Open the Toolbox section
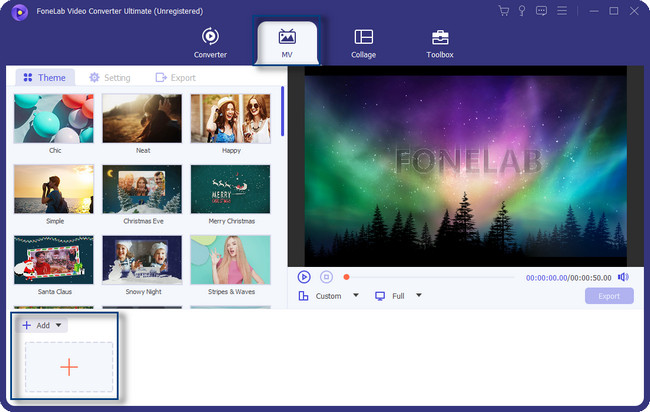 [x=439, y=43]
